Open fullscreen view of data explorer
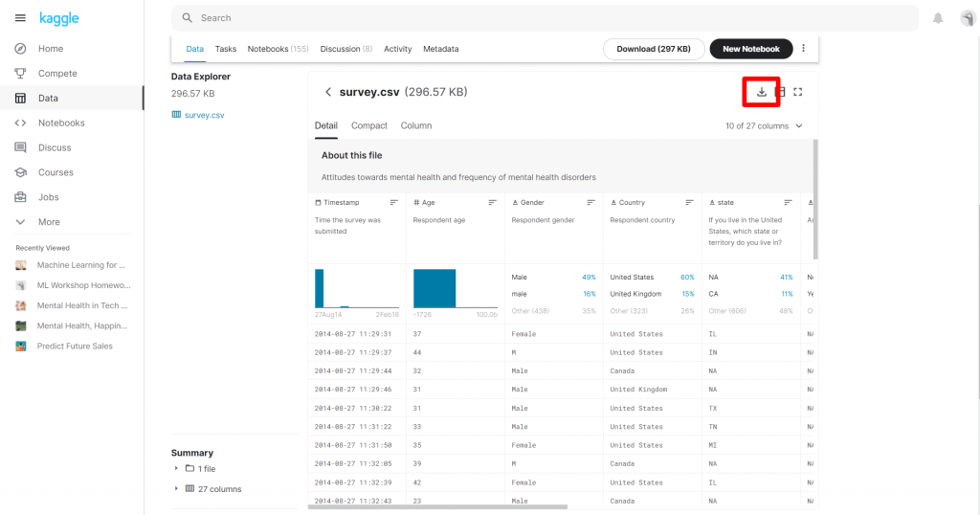This screenshot has width=980, height=515. click(x=798, y=92)
